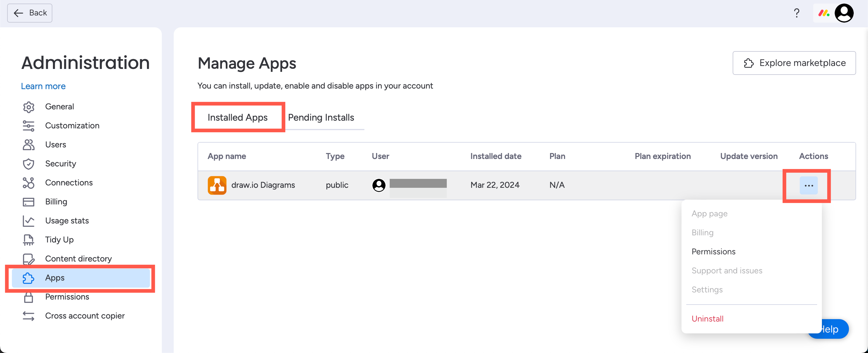Select the Billing card icon

[29, 201]
